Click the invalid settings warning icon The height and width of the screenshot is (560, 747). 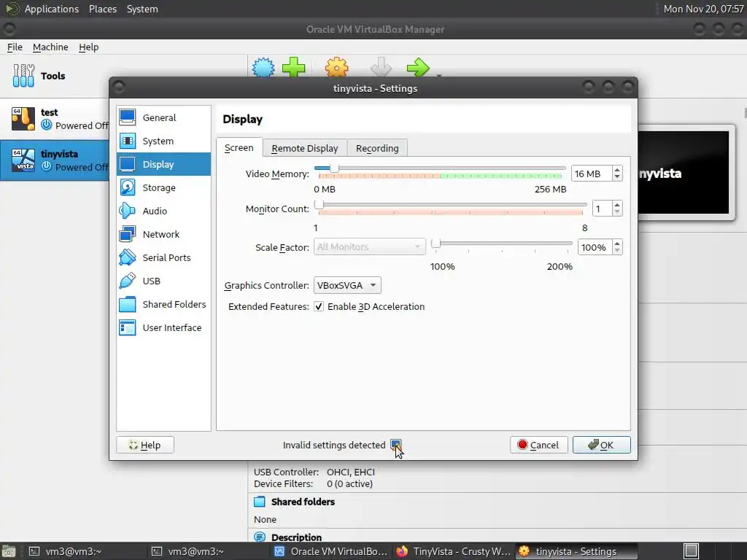point(395,445)
